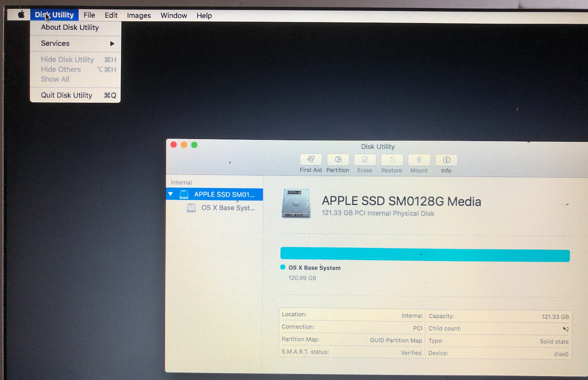Select the Services menu entry
This screenshot has height=380, width=588.
point(75,43)
